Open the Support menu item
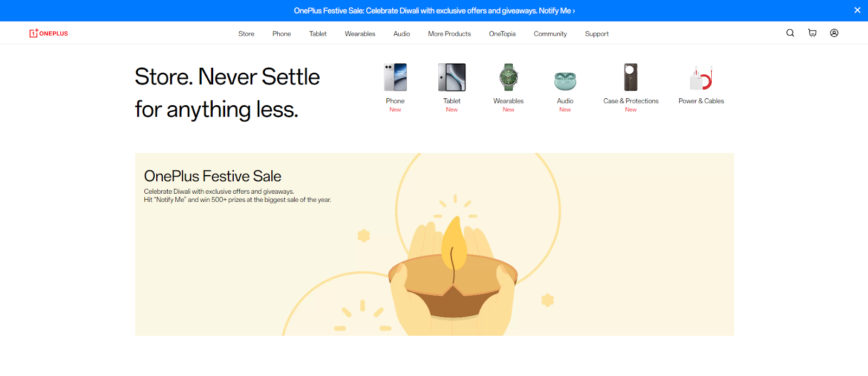Screen dimensions: 868x376 [597, 34]
